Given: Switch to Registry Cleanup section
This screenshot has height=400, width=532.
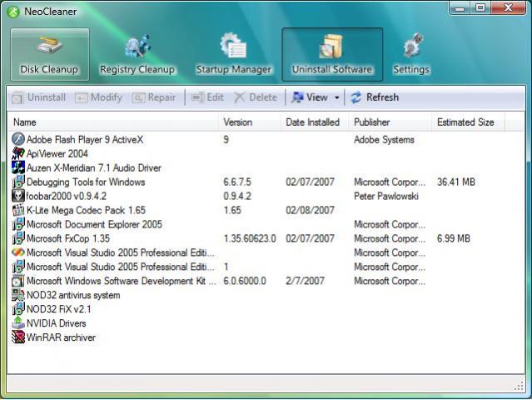Looking at the screenshot, I should coord(137,54).
